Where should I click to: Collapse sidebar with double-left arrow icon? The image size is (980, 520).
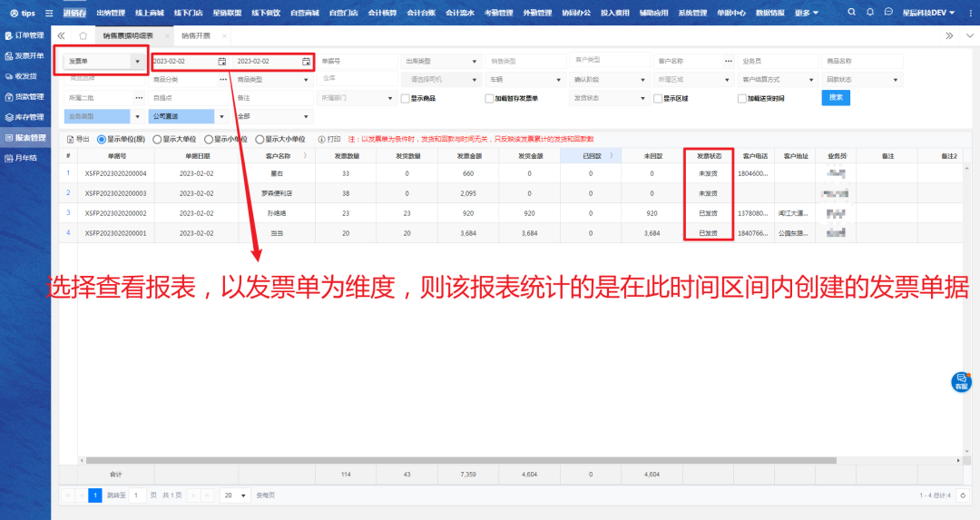click(x=62, y=35)
